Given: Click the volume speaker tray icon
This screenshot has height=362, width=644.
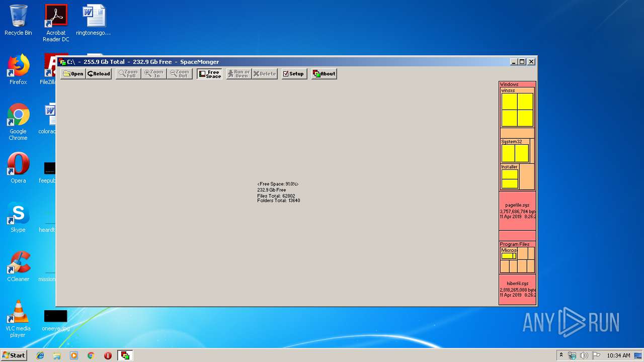Looking at the screenshot, I should 584,355.
